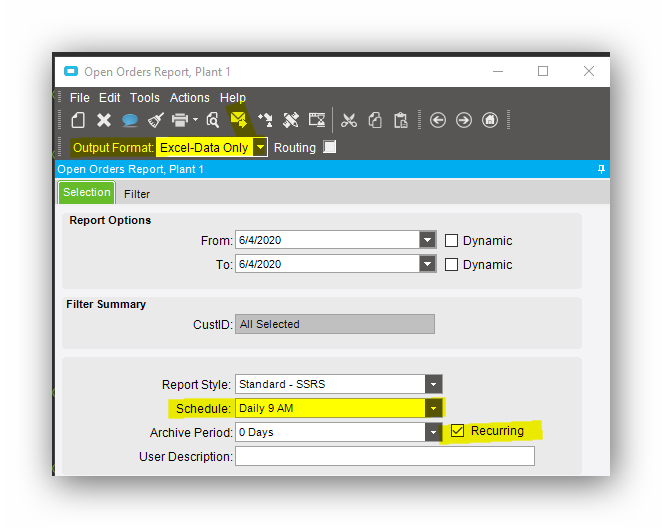Screen dimensions: 662x528
Task: Expand the Report Style dropdown
Action: click(x=433, y=384)
